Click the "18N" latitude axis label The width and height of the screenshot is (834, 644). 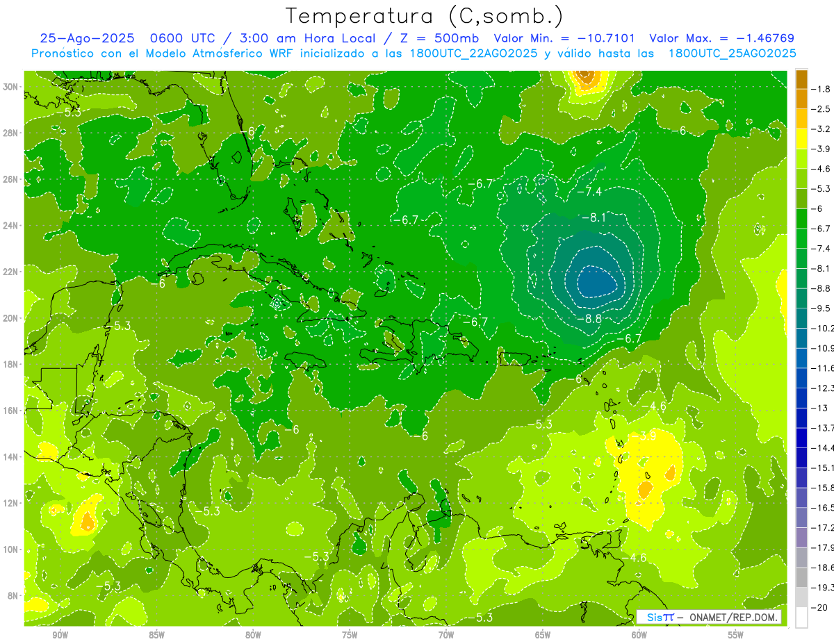pyautogui.click(x=12, y=364)
